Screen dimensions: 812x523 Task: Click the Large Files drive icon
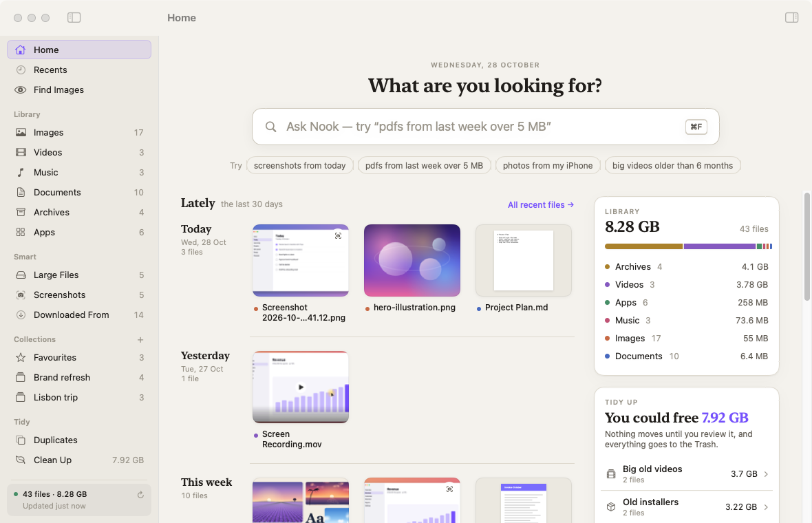pyautogui.click(x=21, y=275)
